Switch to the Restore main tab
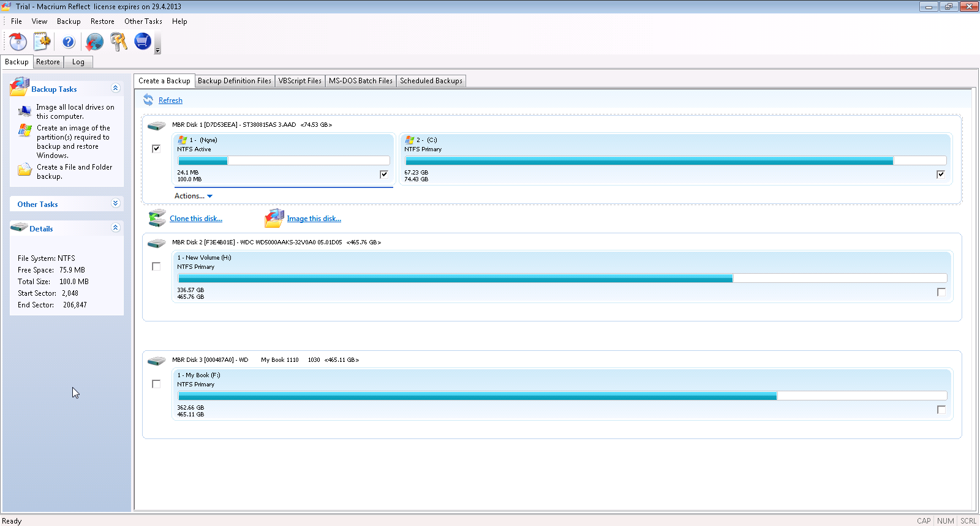Screen dimensions: 980x526 click(x=48, y=62)
